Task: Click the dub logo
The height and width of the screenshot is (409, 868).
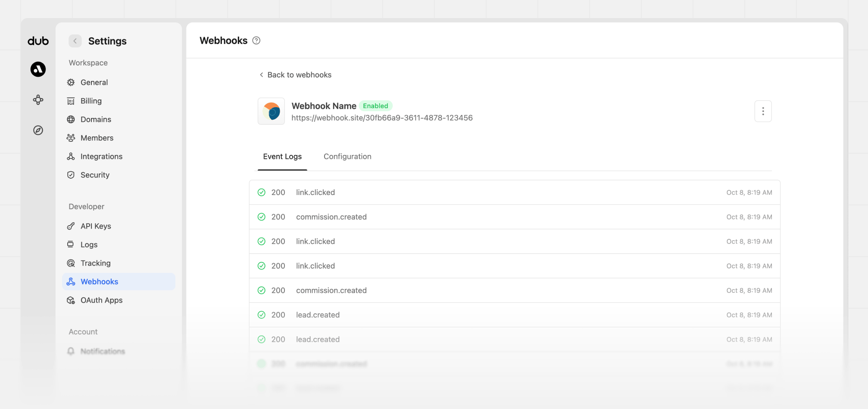Action: pos(38,41)
